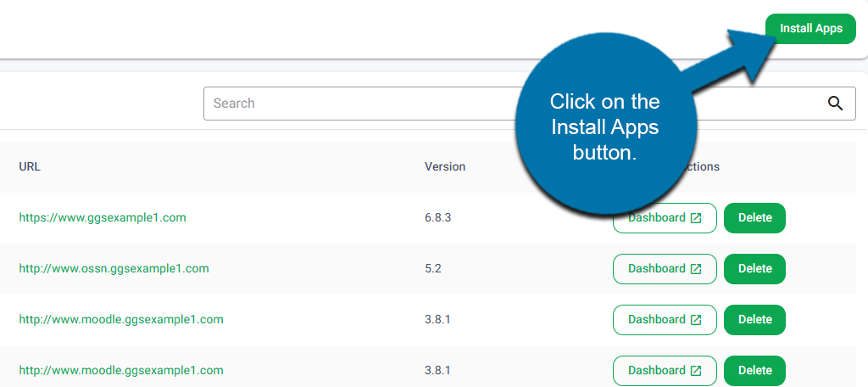
Task: Click external-link icon in ossn row Dashboard button
Action: pos(696,269)
